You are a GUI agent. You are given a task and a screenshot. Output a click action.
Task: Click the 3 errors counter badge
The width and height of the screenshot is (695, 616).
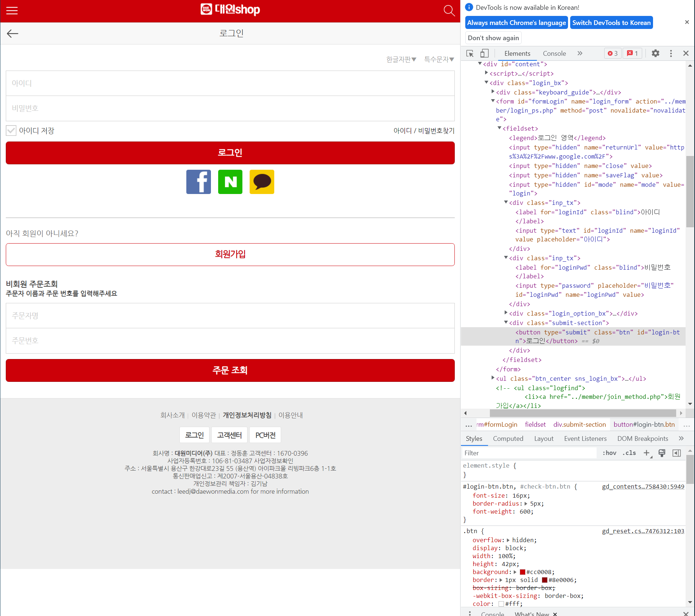pyautogui.click(x=613, y=53)
